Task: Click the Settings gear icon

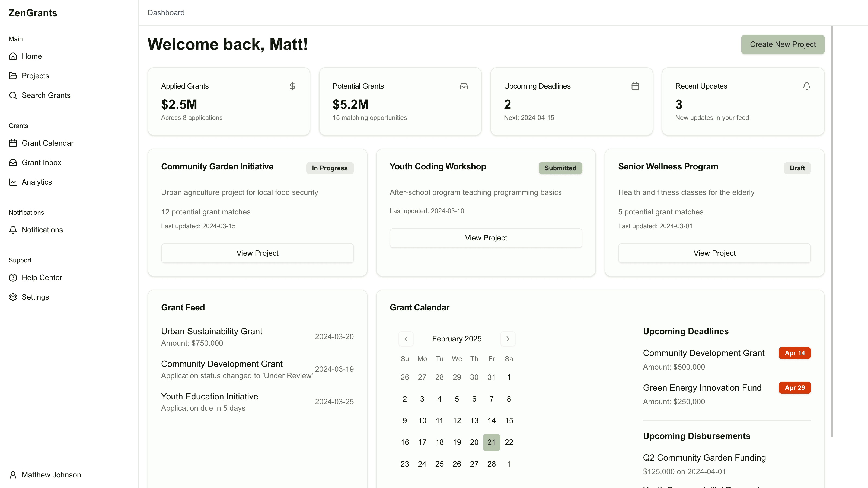Action: 13,297
